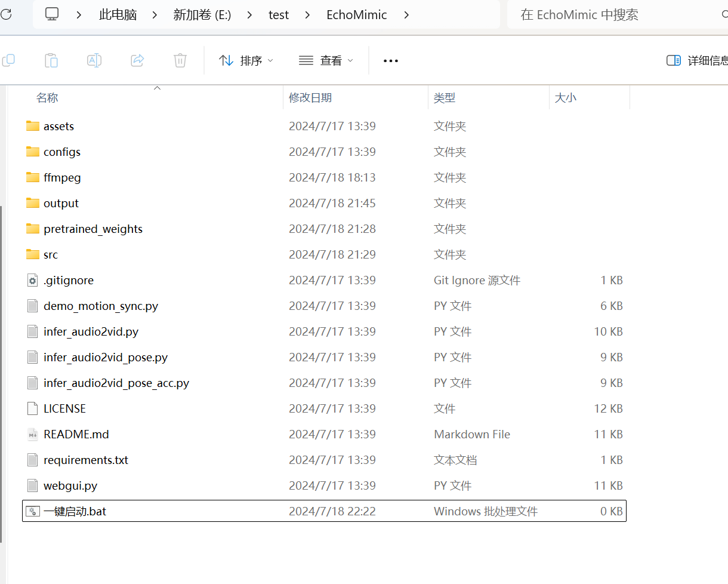Click the This PC monitor icon in breadcrumb
The height and width of the screenshot is (584, 728).
pos(52,14)
